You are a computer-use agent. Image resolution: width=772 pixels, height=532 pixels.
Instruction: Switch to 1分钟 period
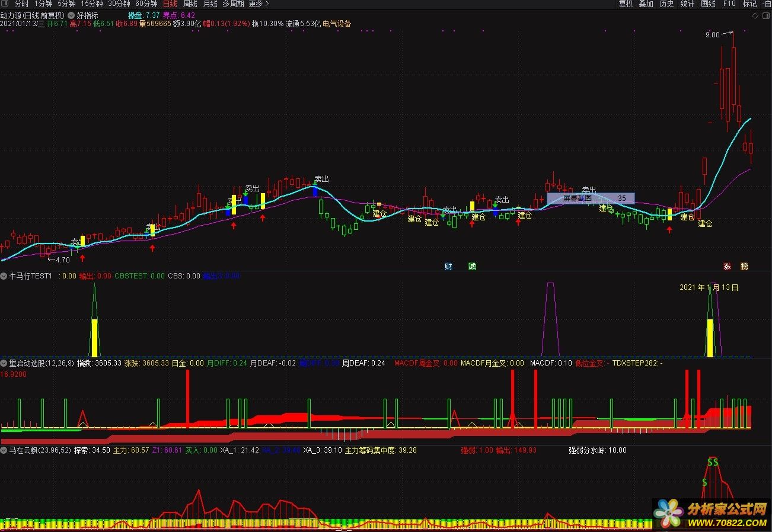click(x=44, y=4)
